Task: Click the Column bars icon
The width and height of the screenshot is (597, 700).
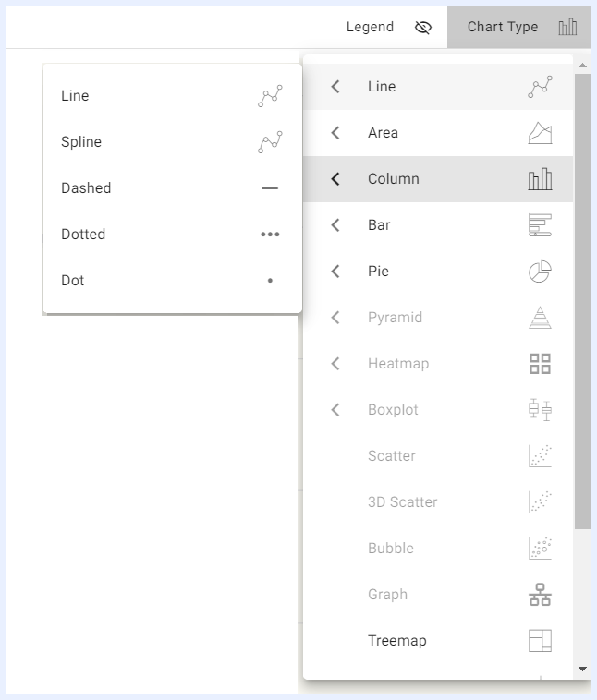Action: 540,179
